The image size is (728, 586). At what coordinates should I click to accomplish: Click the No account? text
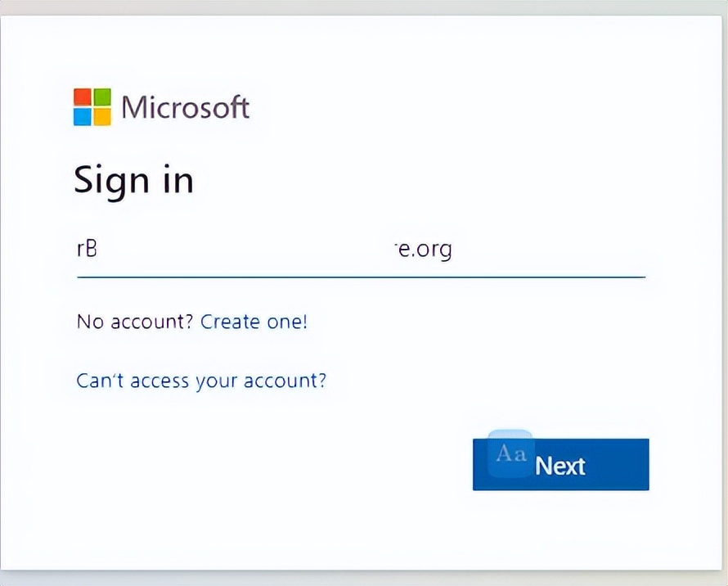(135, 322)
